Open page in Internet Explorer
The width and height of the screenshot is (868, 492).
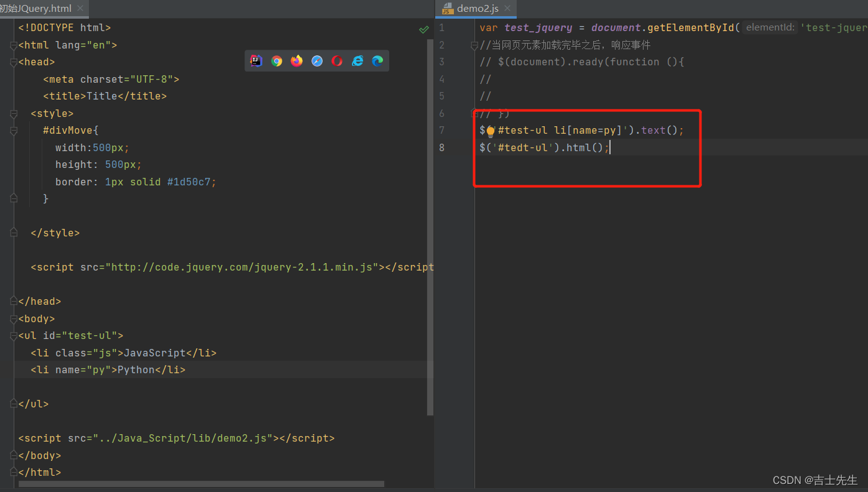(358, 60)
